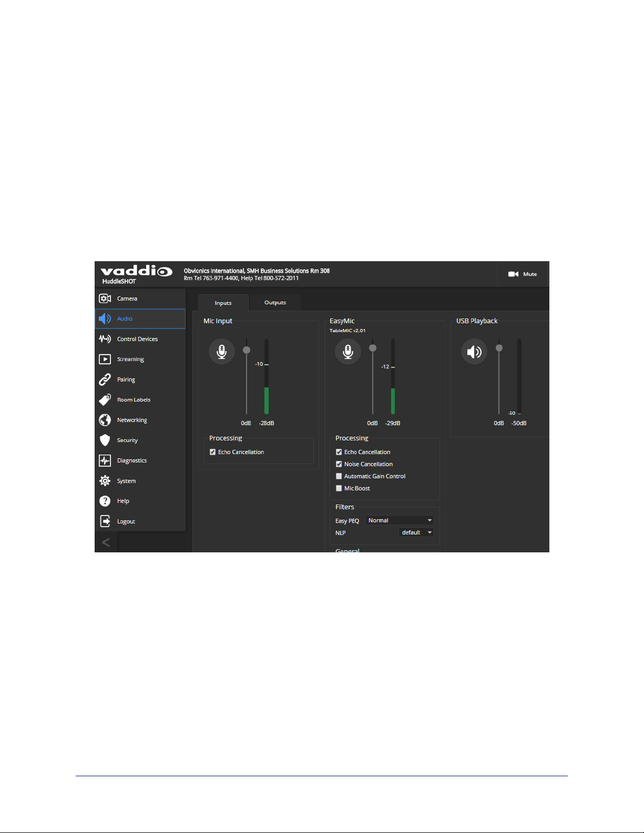Uncheck Mic Input Echo Cancellation
Screen dimensions: 644x833
coord(213,452)
